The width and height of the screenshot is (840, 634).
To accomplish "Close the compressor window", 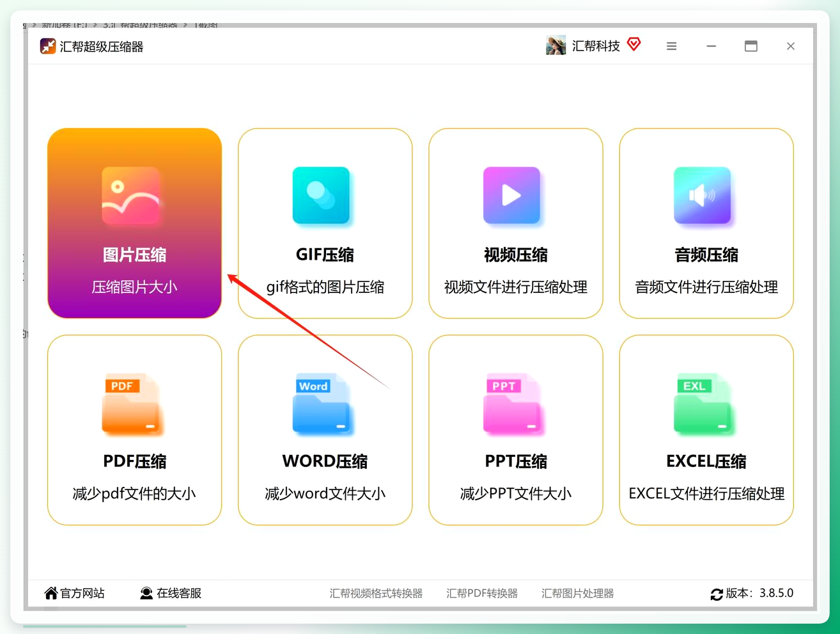I will click(x=791, y=46).
